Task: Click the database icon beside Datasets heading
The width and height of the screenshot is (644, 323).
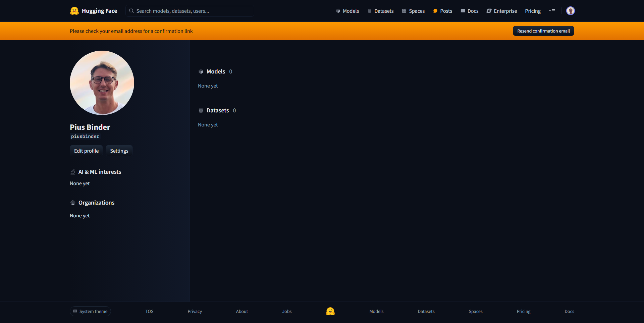Action: 201,110
